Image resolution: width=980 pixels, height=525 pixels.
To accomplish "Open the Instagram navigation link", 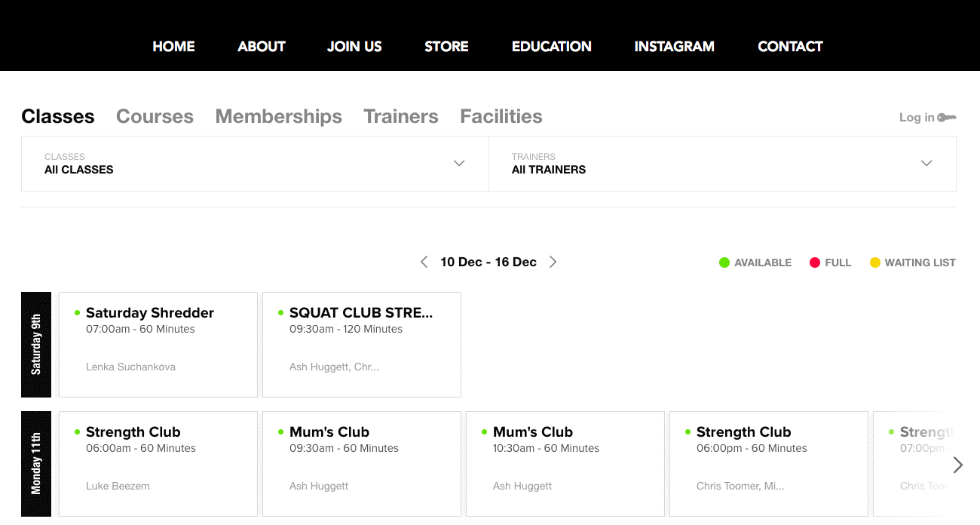I will (x=675, y=46).
